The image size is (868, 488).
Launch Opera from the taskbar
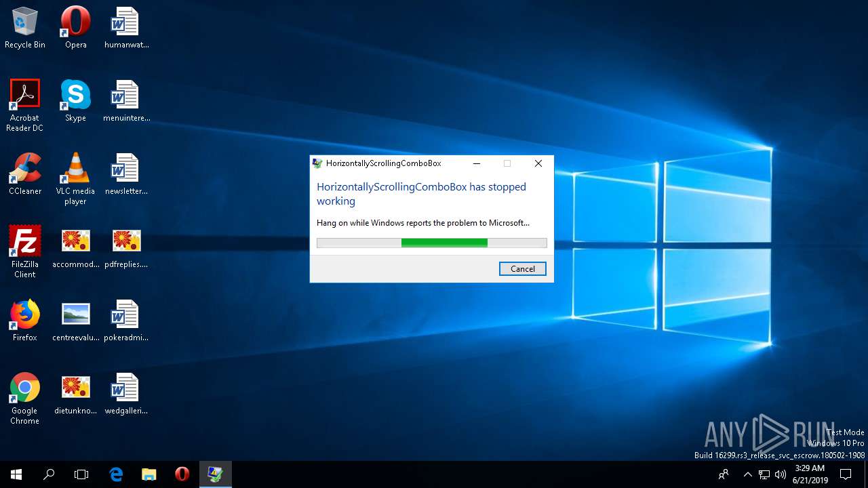click(x=182, y=474)
